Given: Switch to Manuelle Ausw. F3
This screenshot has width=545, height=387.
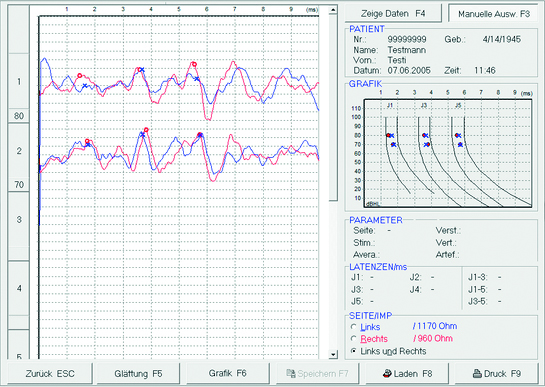Looking at the screenshot, I should tap(494, 14).
